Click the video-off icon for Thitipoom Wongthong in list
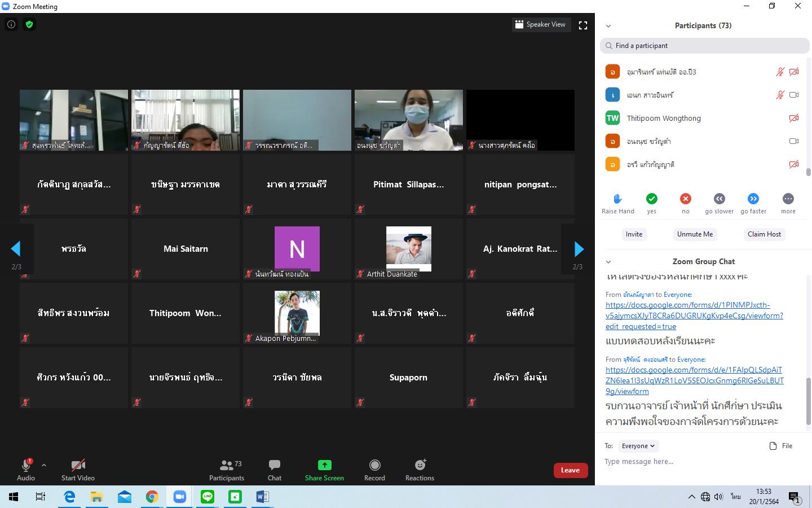812x508 pixels. pos(794,118)
